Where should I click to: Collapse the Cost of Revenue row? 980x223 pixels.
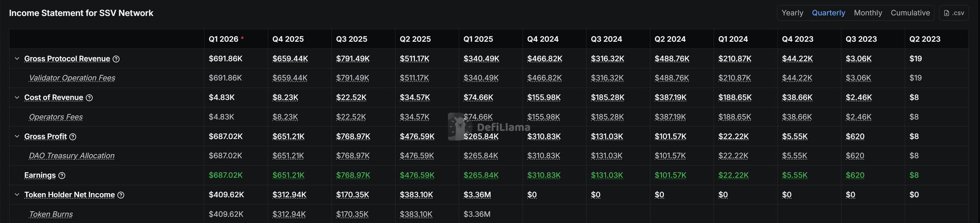click(x=17, y=97)
